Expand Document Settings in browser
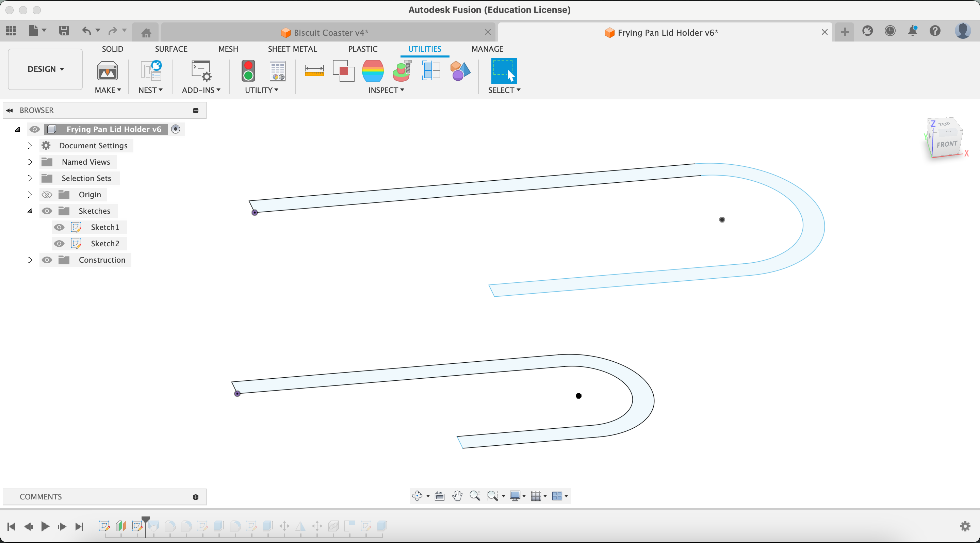The height and width of the screenshot is (543, 980). tap(30, 146)
